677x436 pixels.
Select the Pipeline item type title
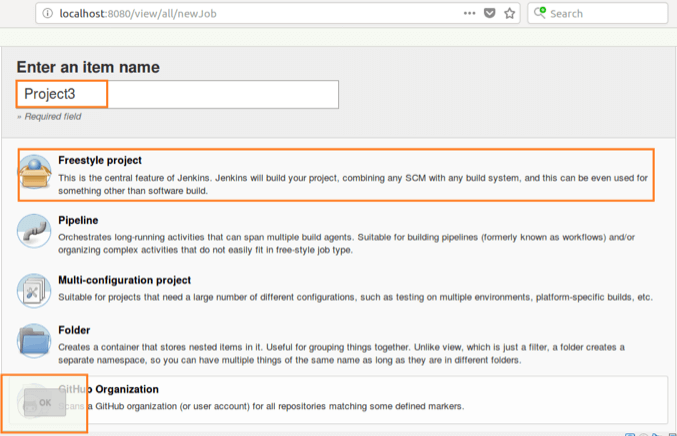click(x=78, y=220)
